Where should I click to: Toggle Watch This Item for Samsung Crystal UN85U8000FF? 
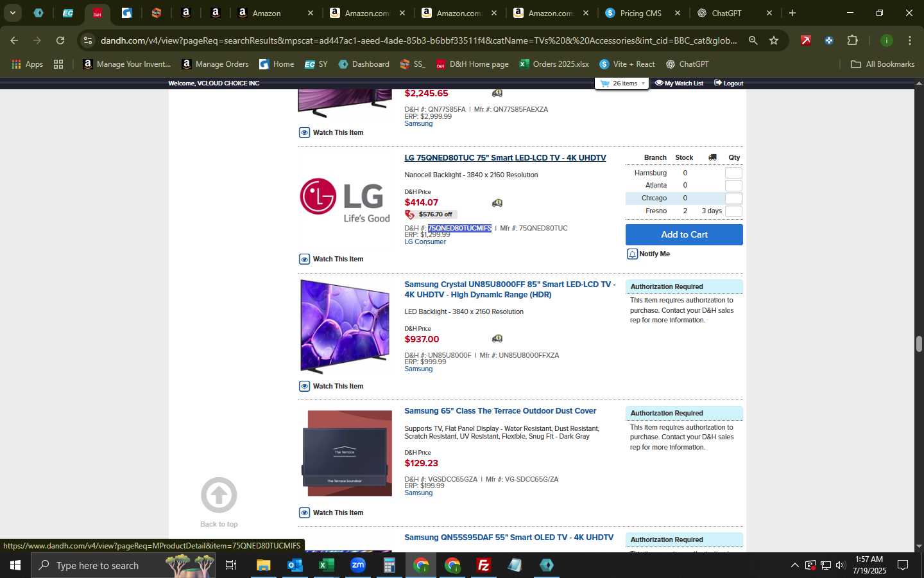tap(331, 386)
